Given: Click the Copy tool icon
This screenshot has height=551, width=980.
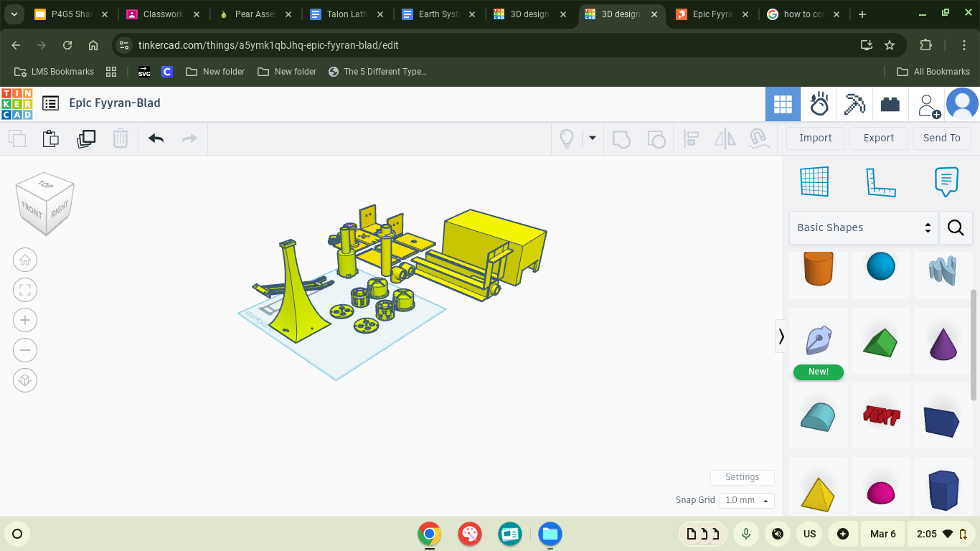Looking at the screenshot, I should (x=17, y=138).
